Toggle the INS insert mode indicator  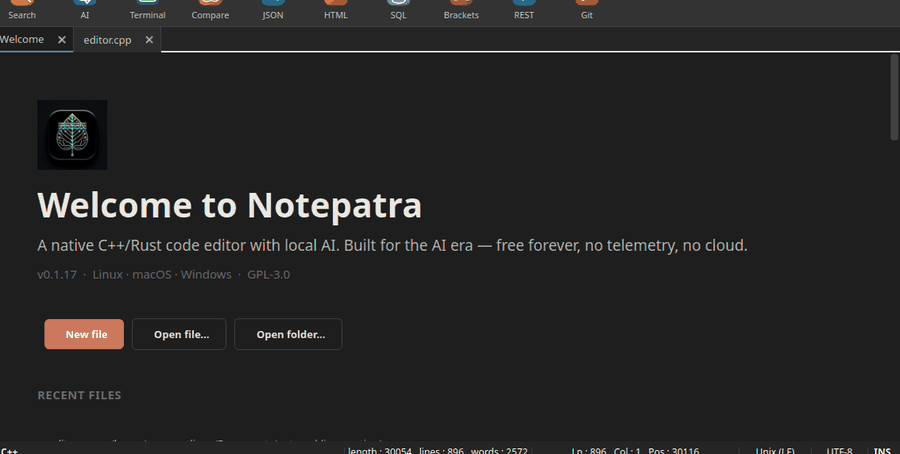pos(882,451)
